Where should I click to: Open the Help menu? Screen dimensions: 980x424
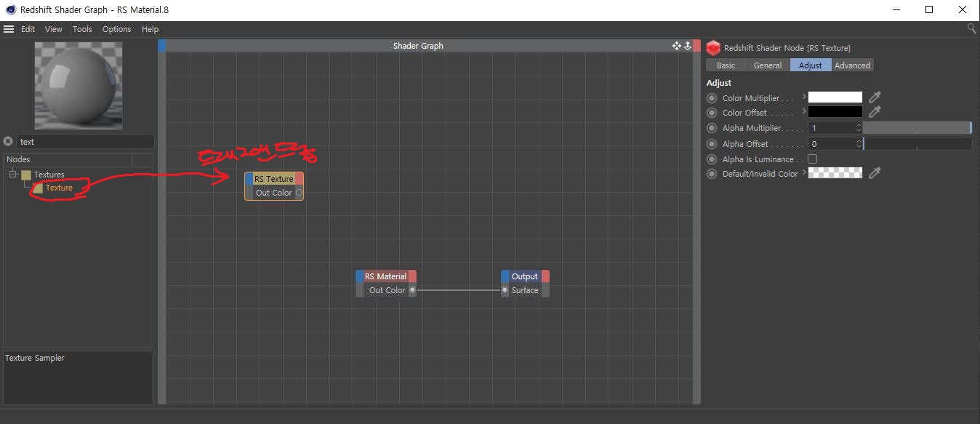150,29
